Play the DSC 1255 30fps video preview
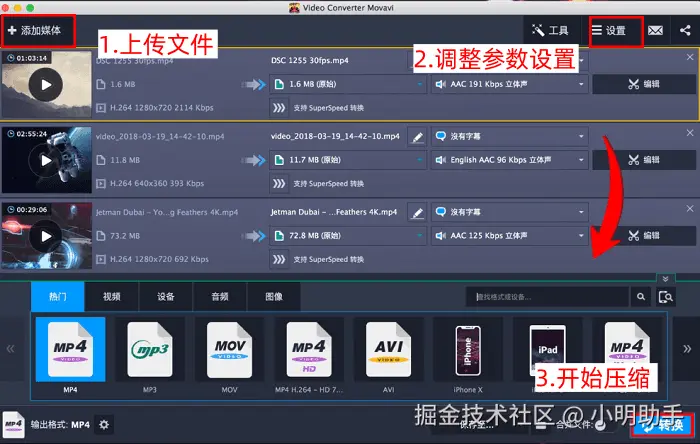The height and width of the screenshot is (444, 700). 46,84
